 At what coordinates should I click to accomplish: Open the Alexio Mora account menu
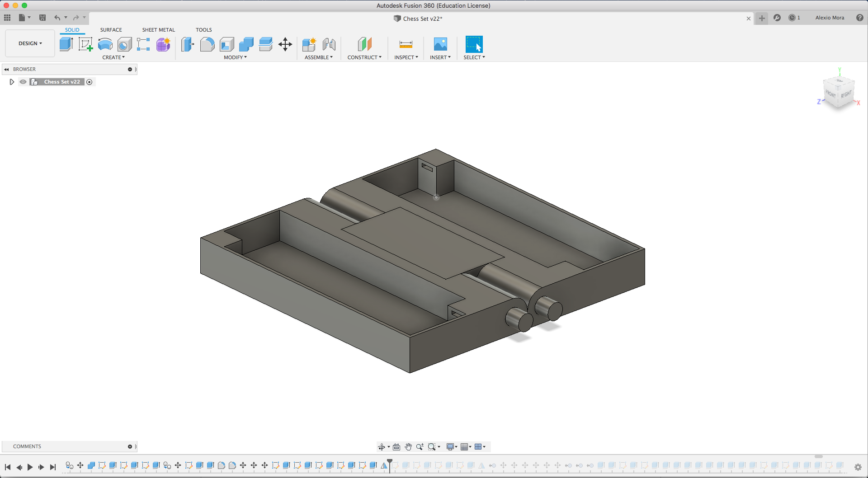(x=830, y=18)
